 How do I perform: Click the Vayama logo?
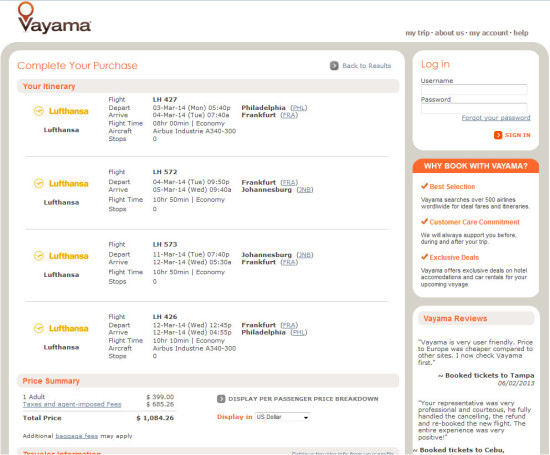point(54,18)
